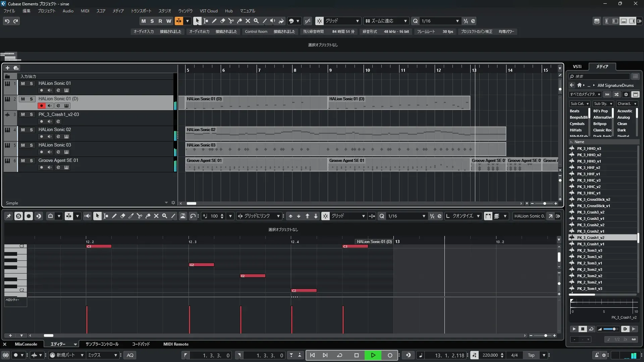Select the Eraser tool in top toolbar

222,21
